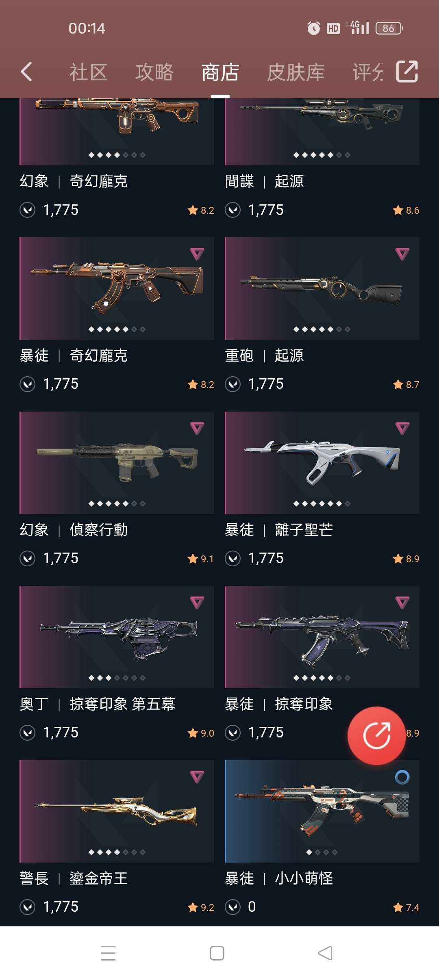Switch to the 皮肤库 tab
The height and width of the screenshot is (980, 439).
click(296, 72)
